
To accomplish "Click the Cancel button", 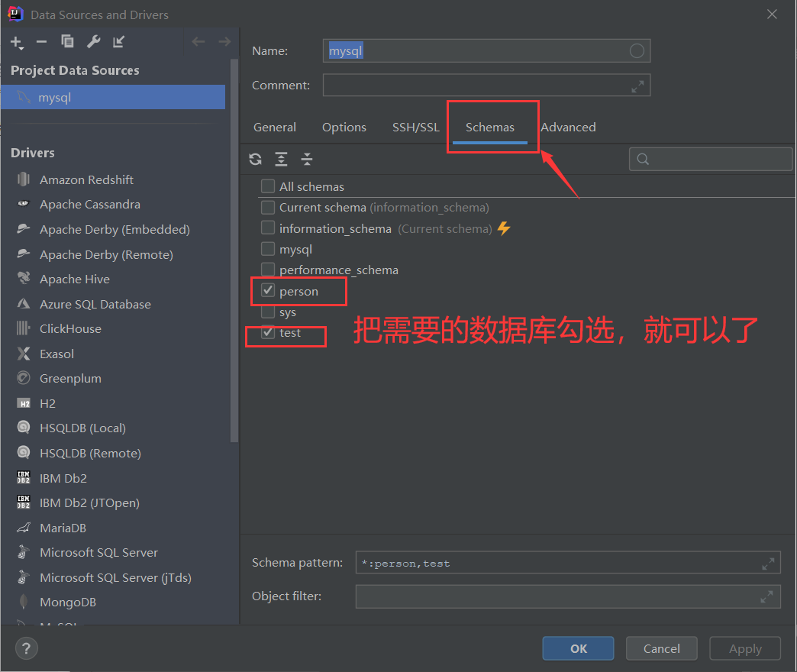I will click(x=661, y=648).
